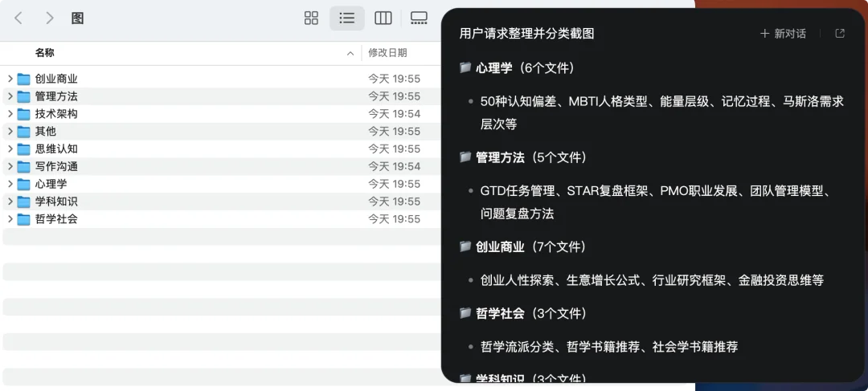
Task: Start a 新对话 in the chat panel
Action: click(783, 34)
